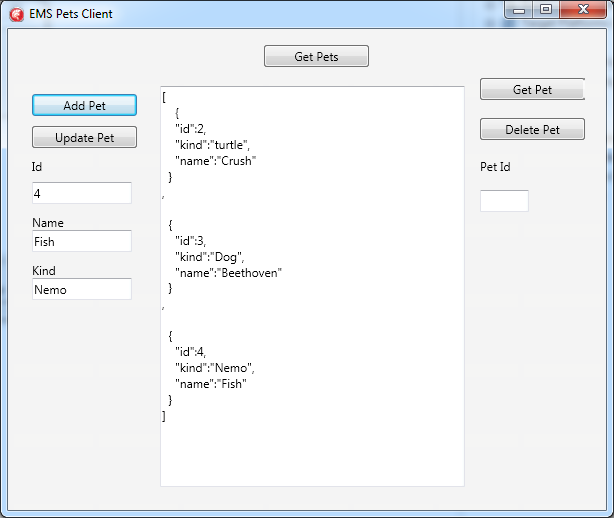Click the "id":4 line in results

coord(190,352)
